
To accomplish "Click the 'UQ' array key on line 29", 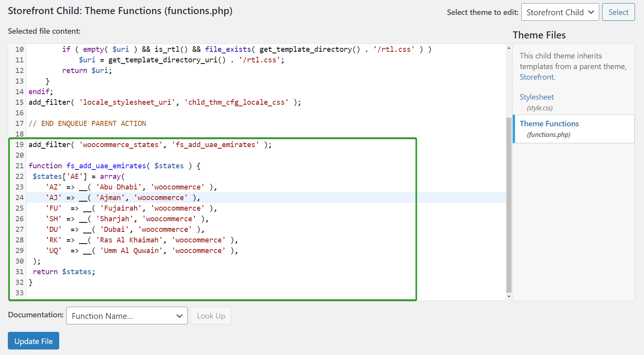I will (x=54, y=250).
